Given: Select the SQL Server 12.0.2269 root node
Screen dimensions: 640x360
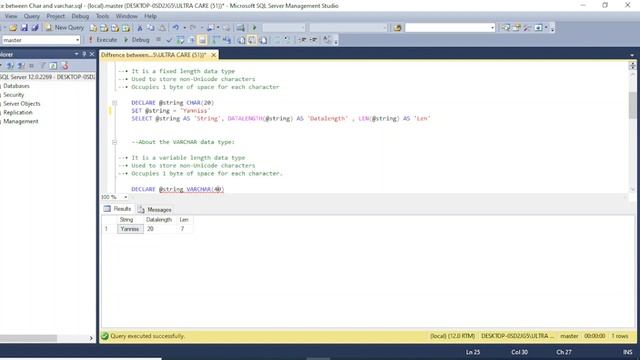Looking at the screenshot, I should (x=47, y=77).
